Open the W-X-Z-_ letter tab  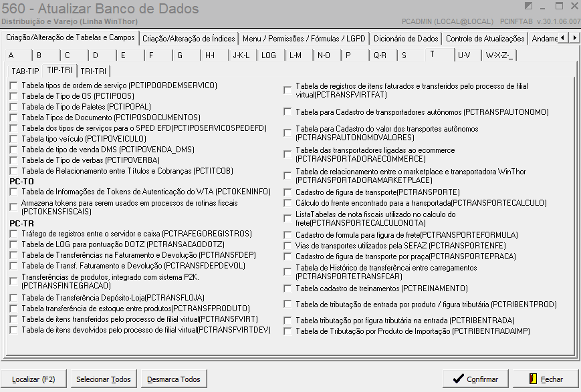[x=499, y=55]
